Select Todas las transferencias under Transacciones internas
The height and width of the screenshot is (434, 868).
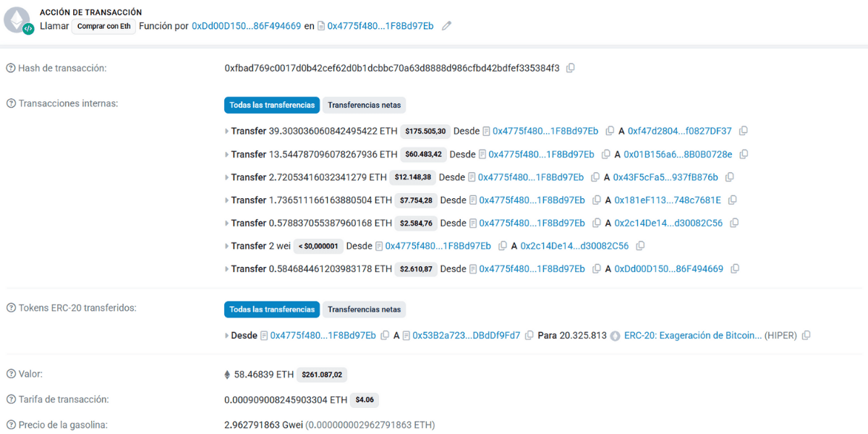pos(272,105)
